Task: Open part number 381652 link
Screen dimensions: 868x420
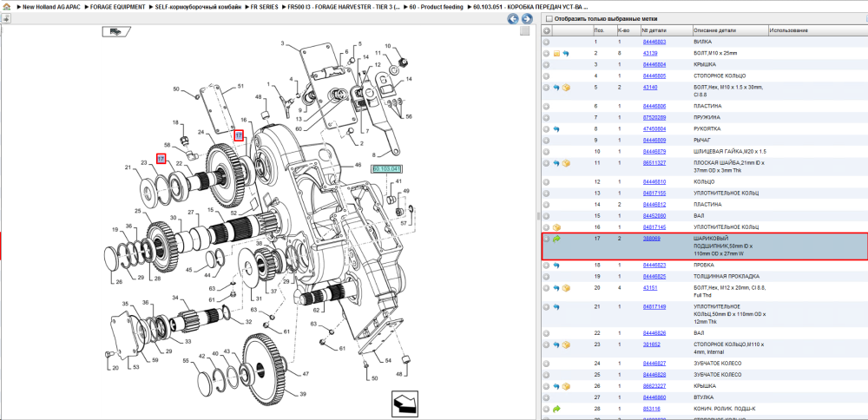Action: tap(651, 345)
